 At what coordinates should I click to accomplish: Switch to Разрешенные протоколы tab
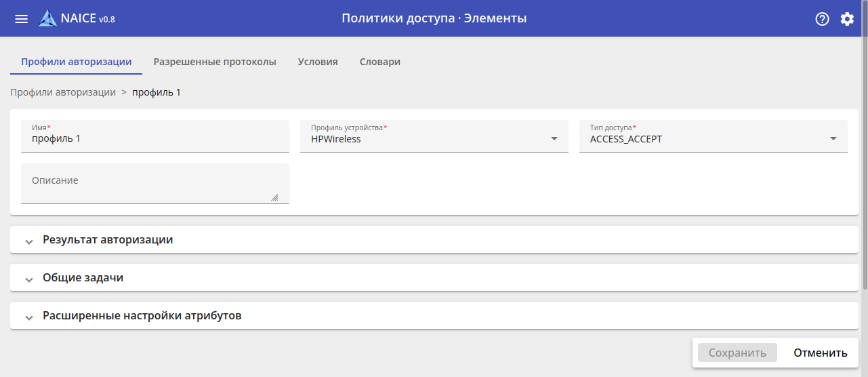point(215,62)
